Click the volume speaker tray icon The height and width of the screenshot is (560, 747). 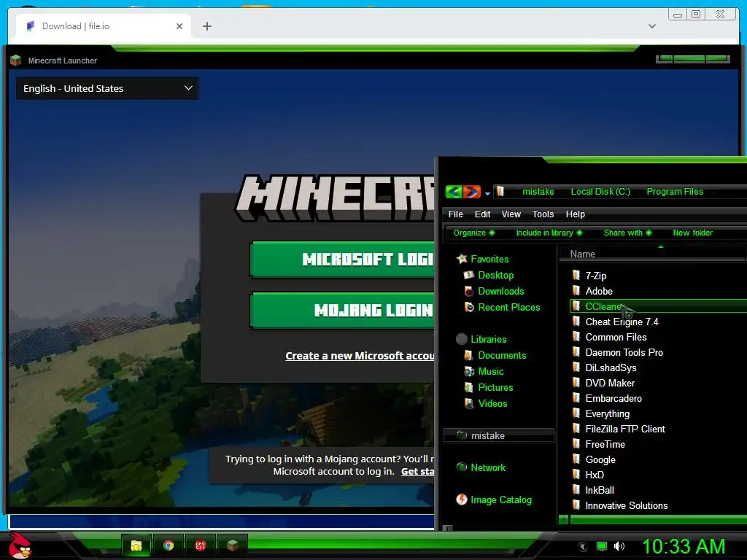click(619, 546)
